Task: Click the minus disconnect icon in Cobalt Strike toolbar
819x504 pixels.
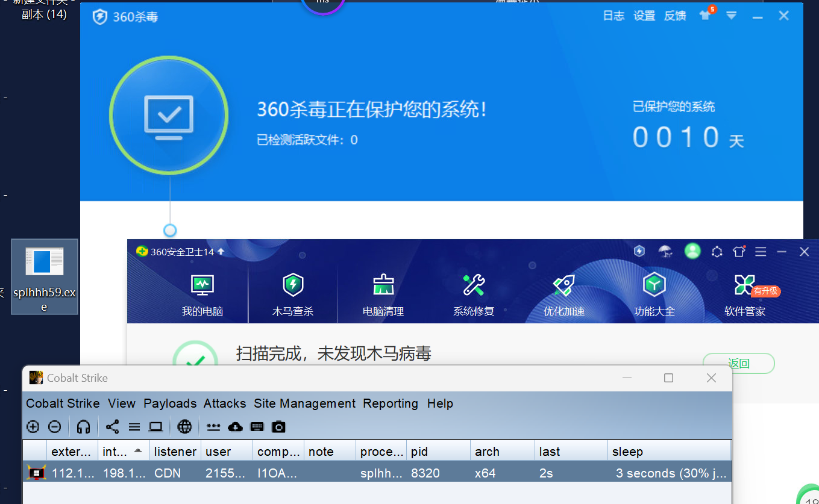Action: [55, 427]
